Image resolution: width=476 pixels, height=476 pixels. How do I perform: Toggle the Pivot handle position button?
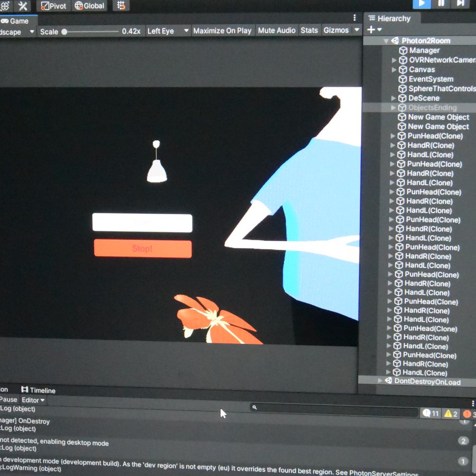click(53, 6)
